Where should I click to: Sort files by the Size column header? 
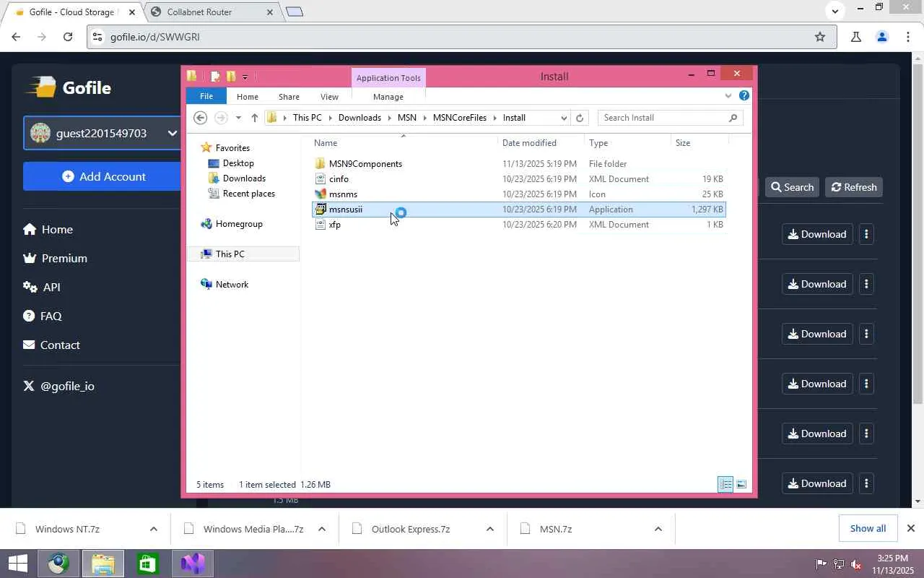coord(699,143)
